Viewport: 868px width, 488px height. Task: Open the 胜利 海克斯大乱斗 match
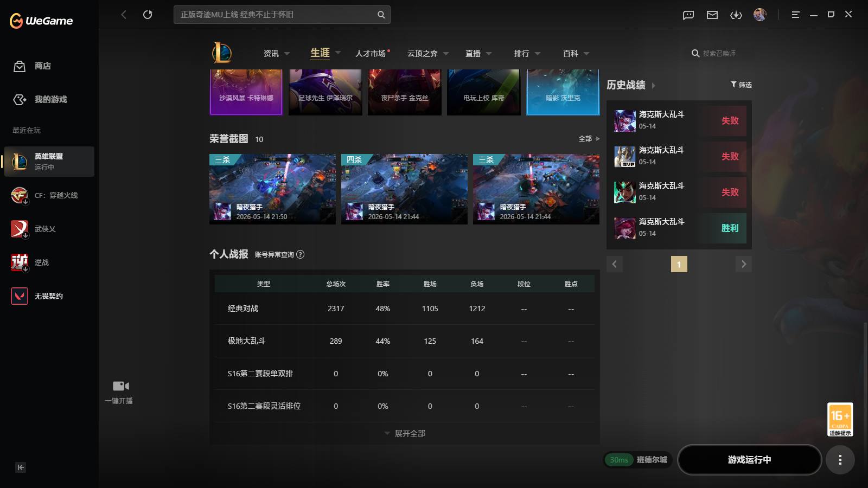click(x=679, y=228)
